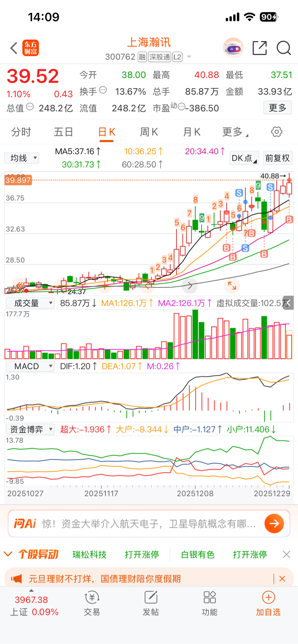The height and width of the screenshot is (644, 298).
Task: Close the 个股异动 ticker bar
Action: pos(286,554)
